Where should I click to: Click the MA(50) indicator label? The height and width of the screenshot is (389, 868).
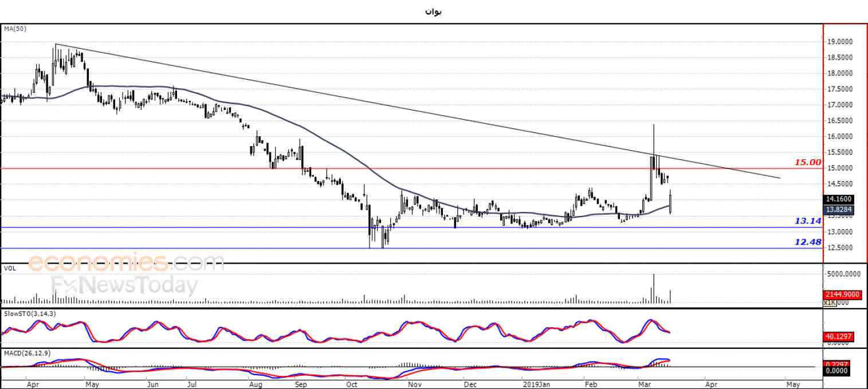15,28
